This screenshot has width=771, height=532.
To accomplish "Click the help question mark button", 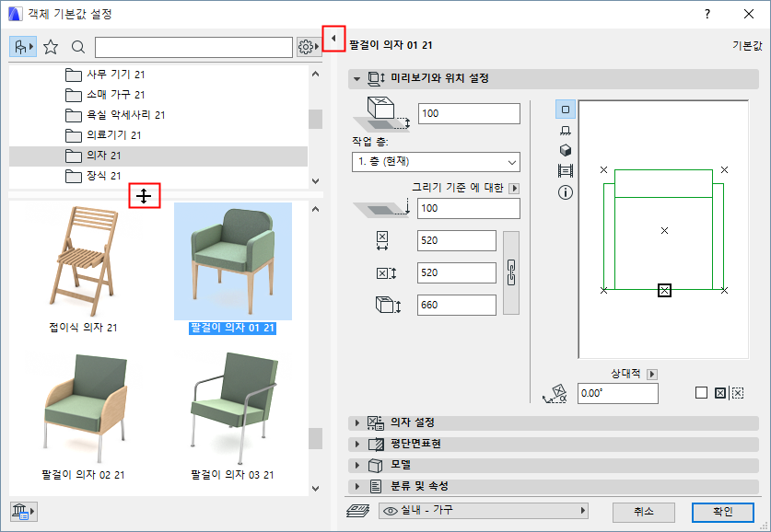I will tap(707, 14).
